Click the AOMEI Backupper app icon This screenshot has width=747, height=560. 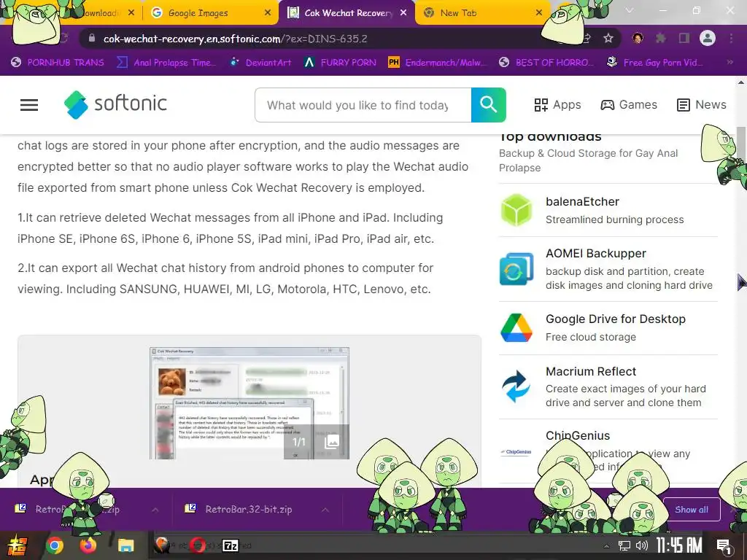pos(516,269)
